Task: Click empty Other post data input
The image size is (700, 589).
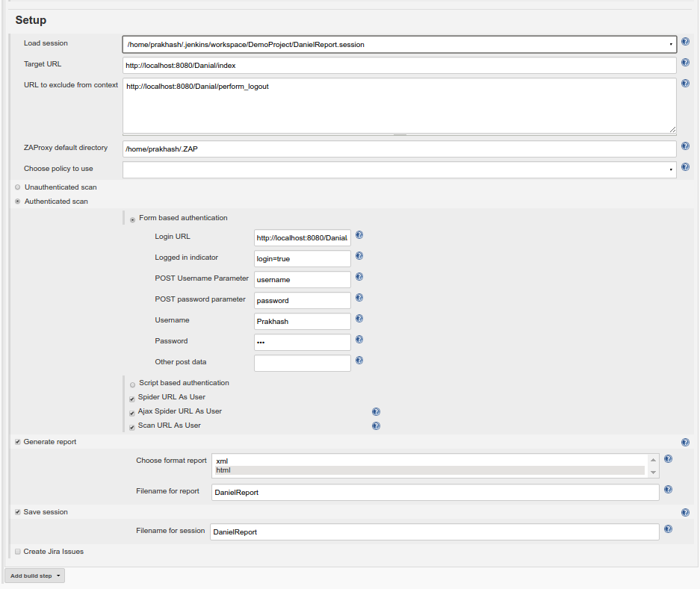Action: pos(303,363)
